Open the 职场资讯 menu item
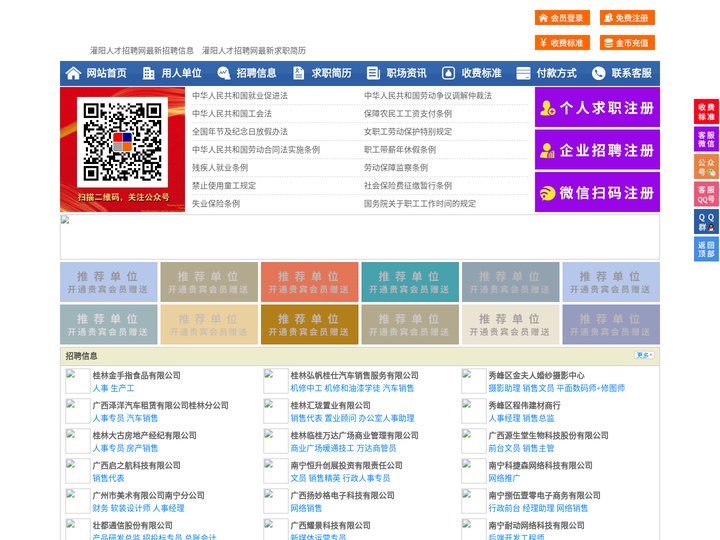 [x=406, y=73]
